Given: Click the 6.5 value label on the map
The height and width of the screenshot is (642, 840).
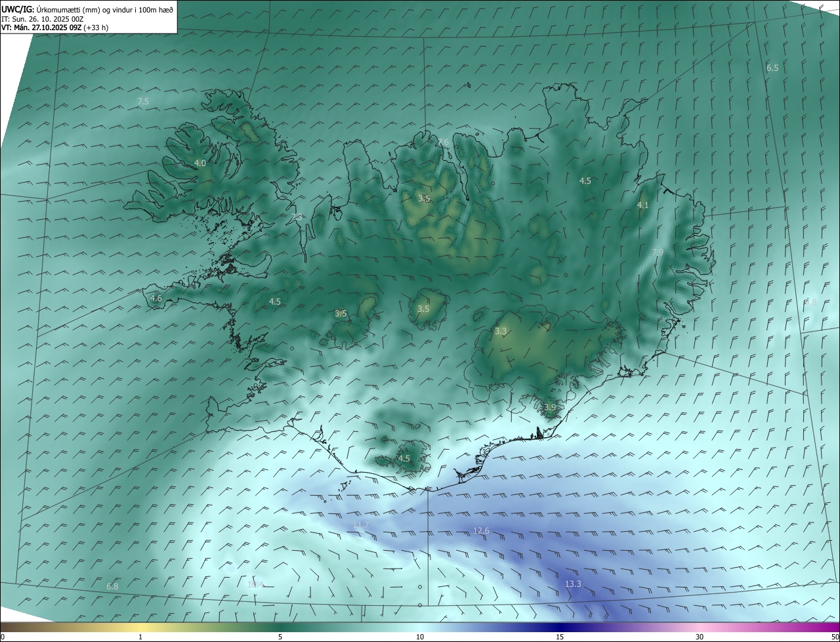Looking at the screenshot, I should coord(772,68).
